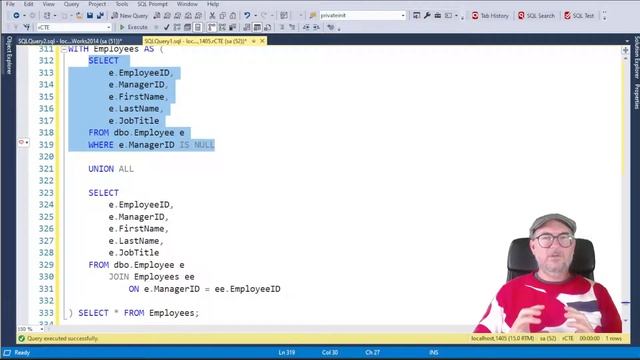Collapse the WITH Employees code block

[x=64, y=49]
